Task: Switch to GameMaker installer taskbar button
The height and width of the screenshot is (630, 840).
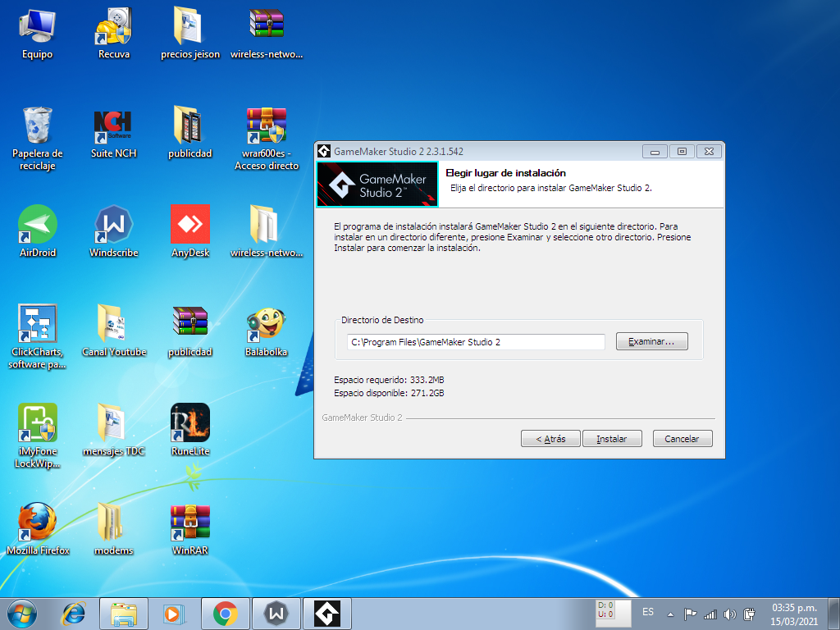Action: [326, 614]
